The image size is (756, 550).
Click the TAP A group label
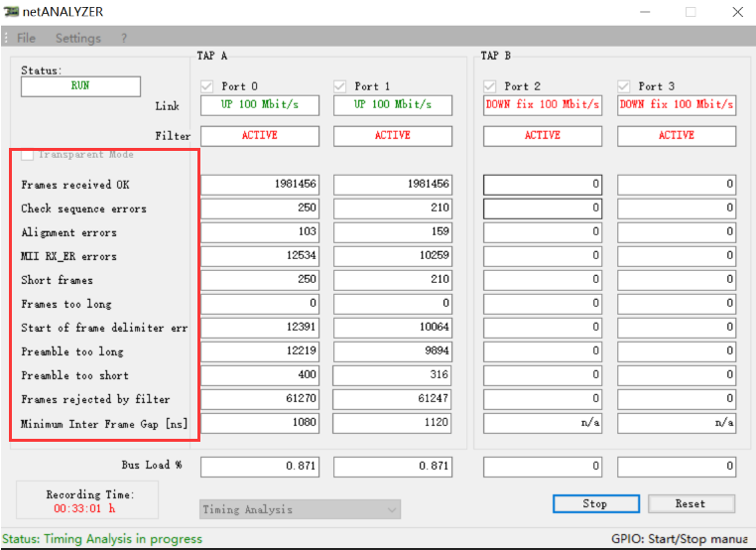tap(212, 56)
